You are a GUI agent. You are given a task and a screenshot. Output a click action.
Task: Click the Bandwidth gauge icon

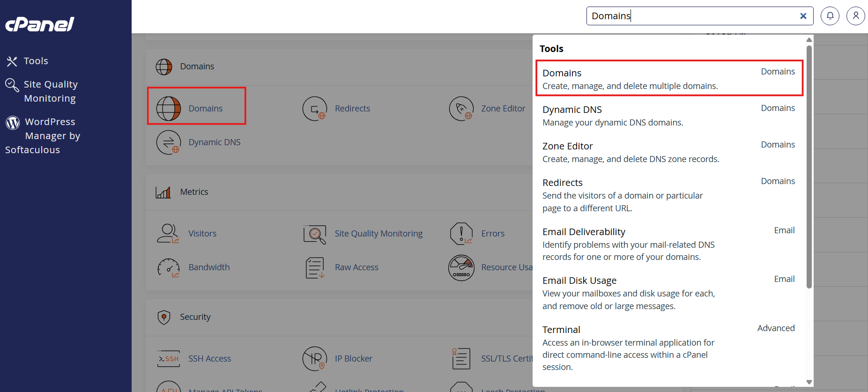pos(169,267)
